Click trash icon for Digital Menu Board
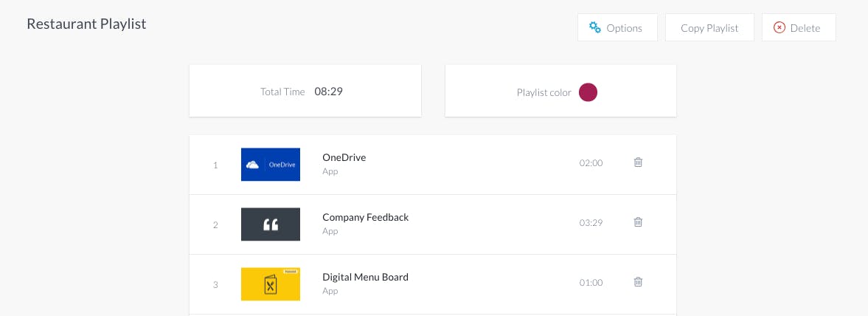868x316 pixels. 638,282
